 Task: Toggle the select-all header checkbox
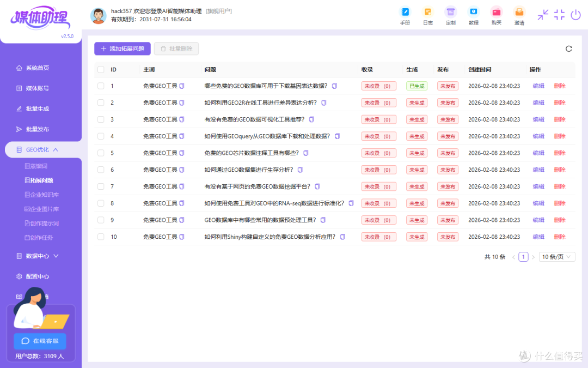101,69
